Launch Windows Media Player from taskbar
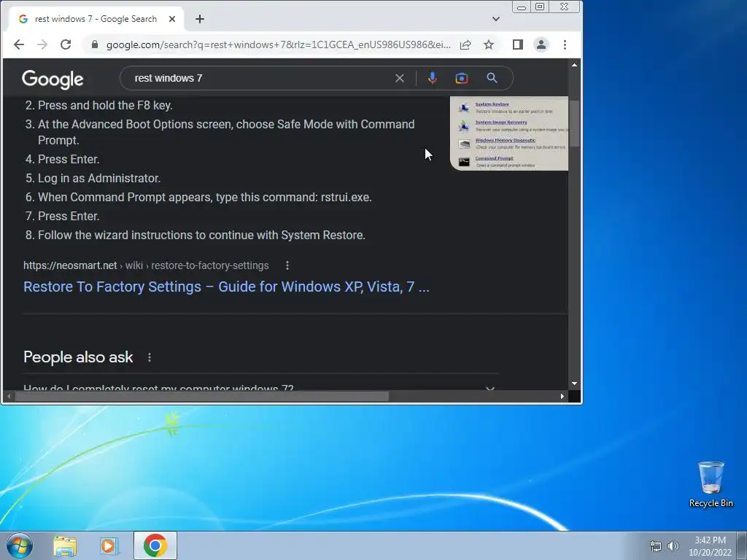 [109, 546]
